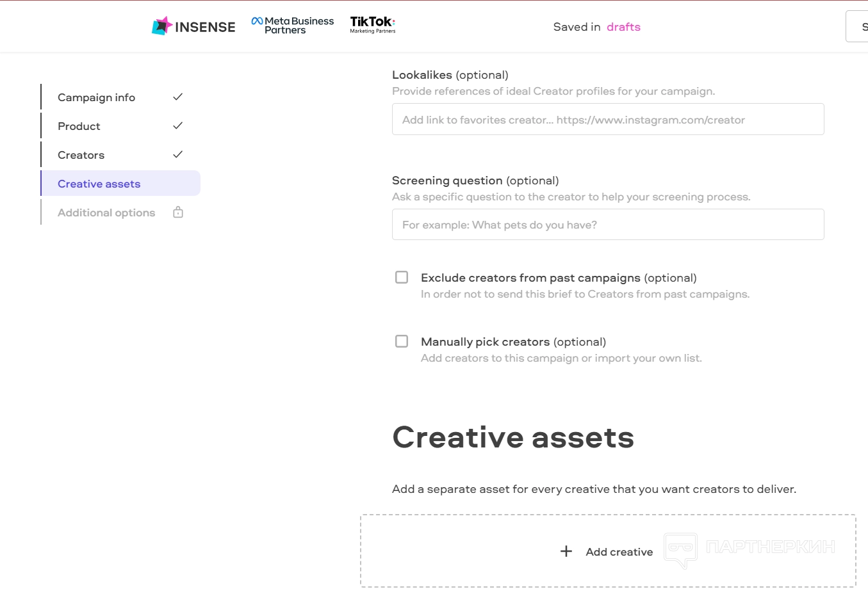Tick the Manually pick creators checkbox
868x603 pixels.
click(x=402, y=341)
